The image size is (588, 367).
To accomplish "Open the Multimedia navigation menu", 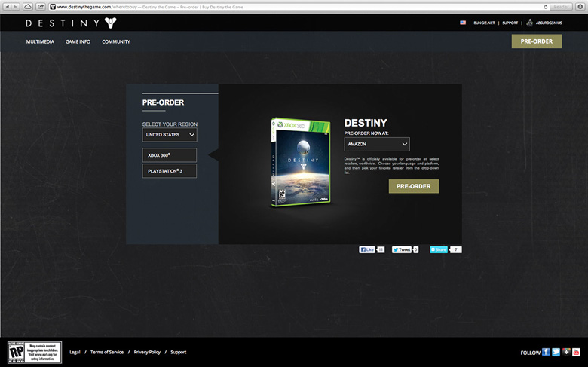I will [41, 42].
